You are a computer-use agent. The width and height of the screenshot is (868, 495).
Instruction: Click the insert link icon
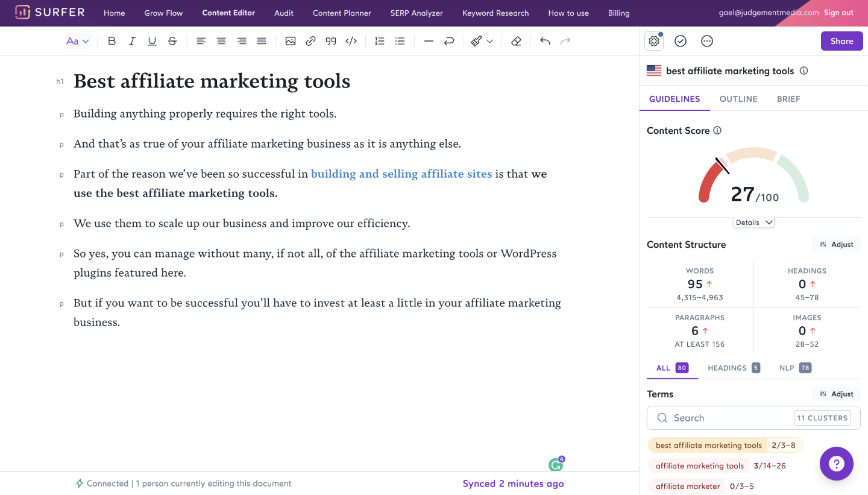point(310,41)
